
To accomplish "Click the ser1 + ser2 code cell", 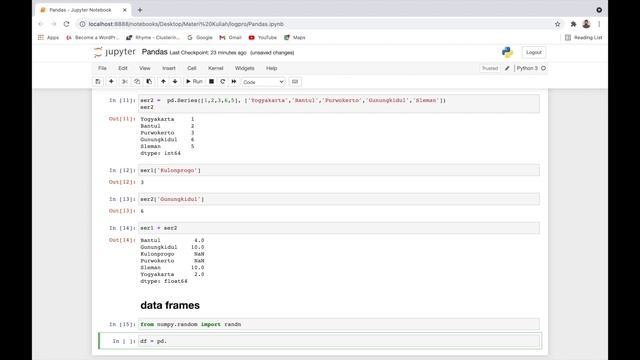I will click(x=339, y=228).
